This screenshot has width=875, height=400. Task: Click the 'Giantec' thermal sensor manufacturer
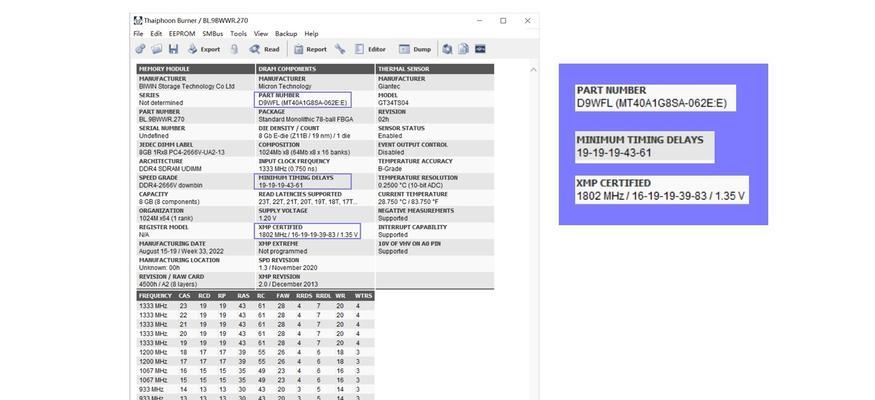point(389,86)
